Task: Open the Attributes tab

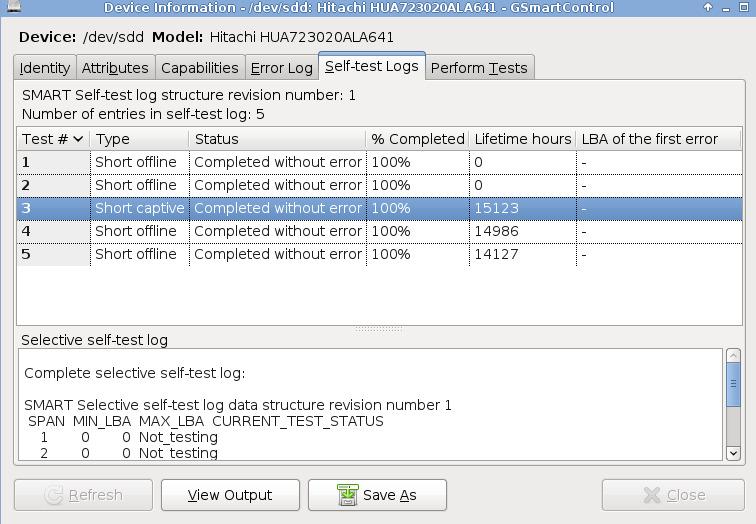Action: 115,68
